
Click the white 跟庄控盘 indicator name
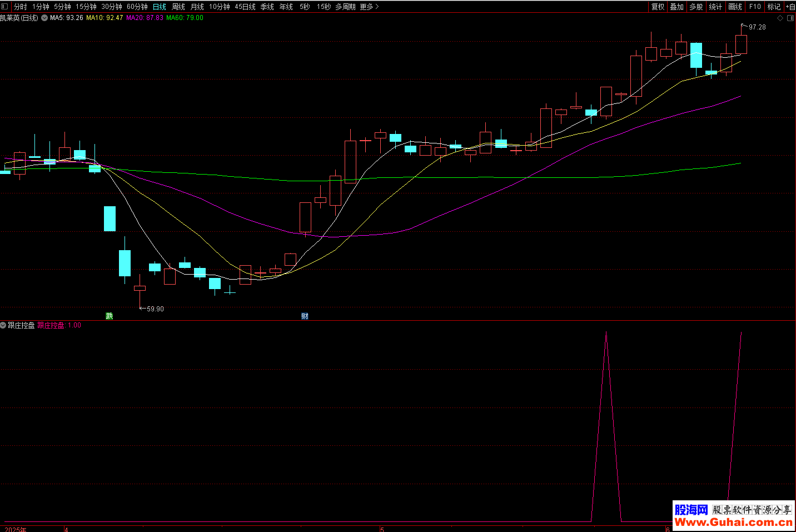point(21,325)
